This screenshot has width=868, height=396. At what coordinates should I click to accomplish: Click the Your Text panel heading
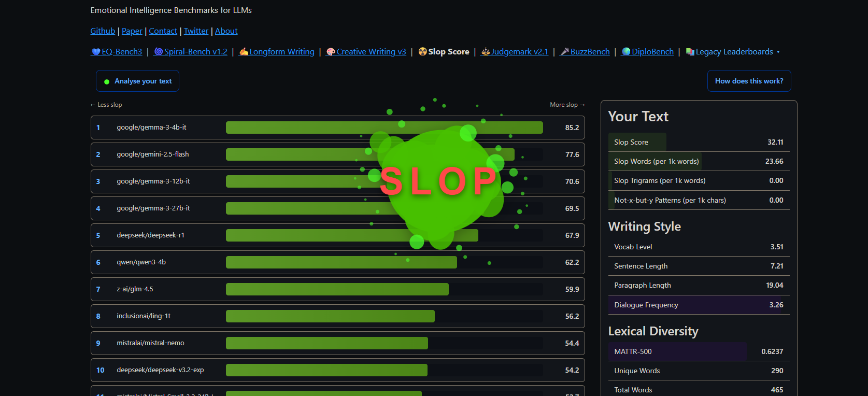[638, 117]
